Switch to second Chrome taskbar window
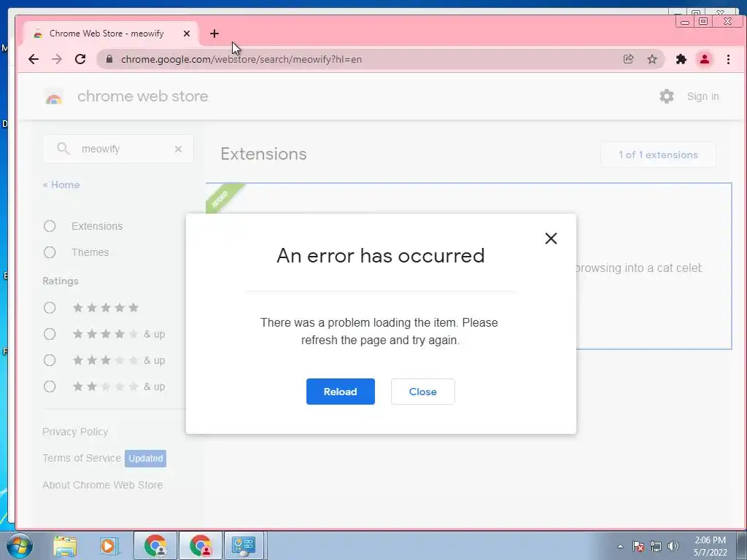 pyautogui.click(x=200, y=545)
